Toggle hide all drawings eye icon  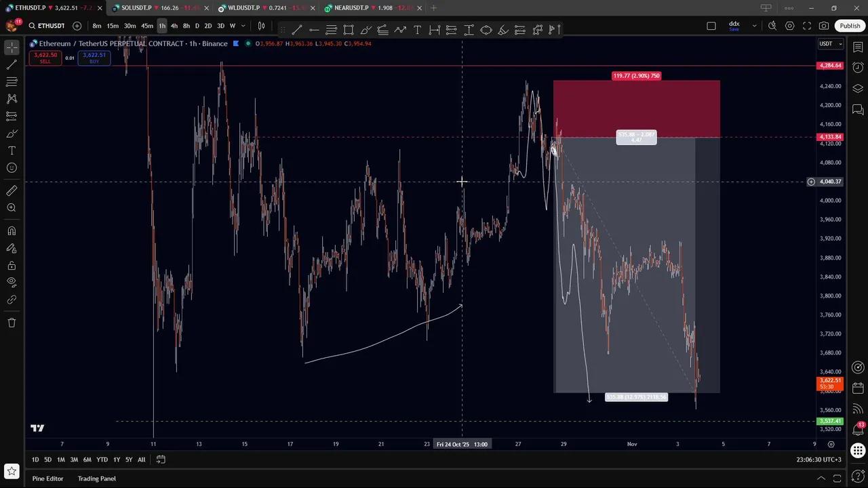pos(12,282)
